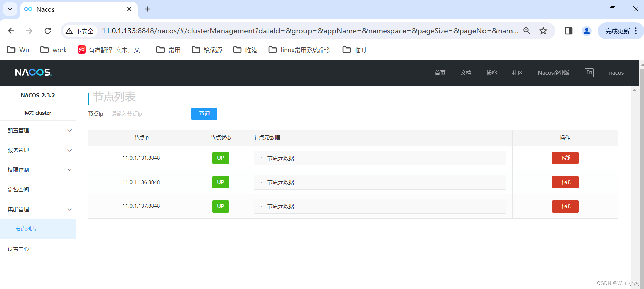Open the 临港 bookmark folder
Viewport: 644px width, 289px height.
pyautogui.click(x=245, y=50)
